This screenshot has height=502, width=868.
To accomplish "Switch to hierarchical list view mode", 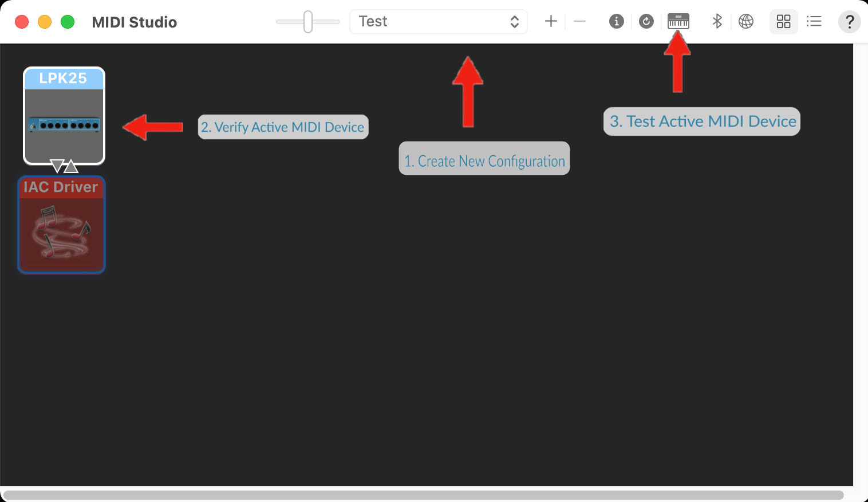I will pyautogui.click(x=814, y=21).
